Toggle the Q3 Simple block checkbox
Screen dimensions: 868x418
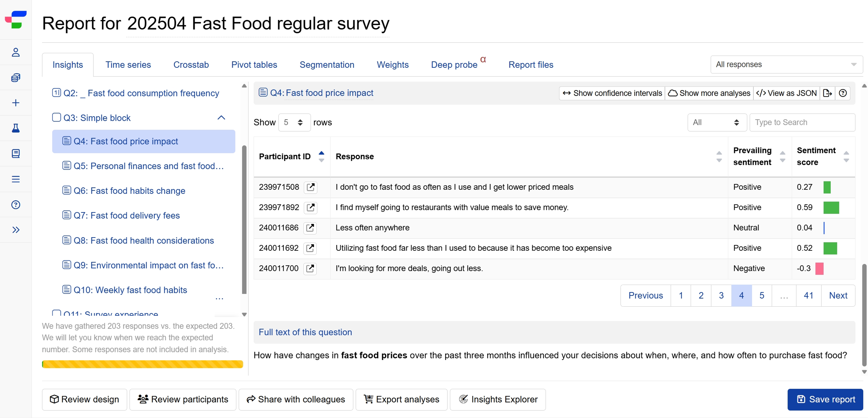pos(56,117)
